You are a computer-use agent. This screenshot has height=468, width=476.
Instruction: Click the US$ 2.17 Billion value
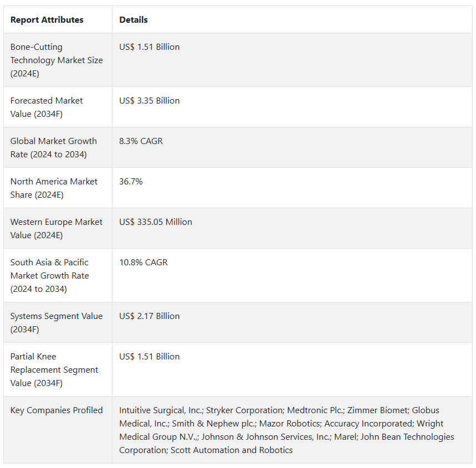(x=150, y=316)
